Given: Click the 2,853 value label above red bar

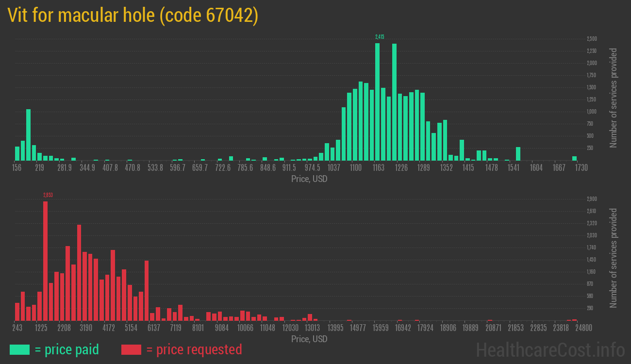Looking at the screenshot, I should pyautogui.click(x=48, y=195).
